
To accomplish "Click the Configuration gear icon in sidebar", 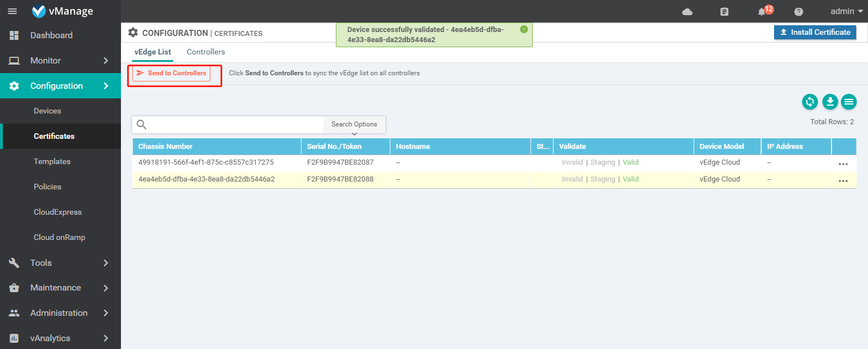I will 14,86.
